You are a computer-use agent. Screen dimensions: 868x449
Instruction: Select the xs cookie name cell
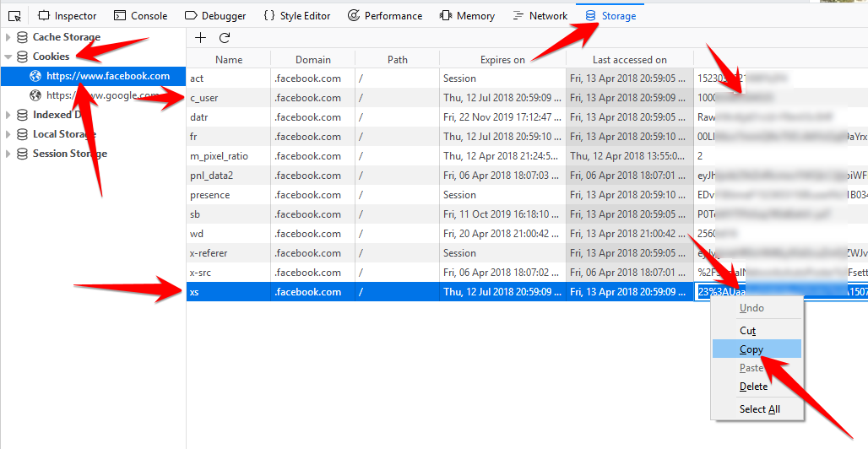[x=229, y=292]
